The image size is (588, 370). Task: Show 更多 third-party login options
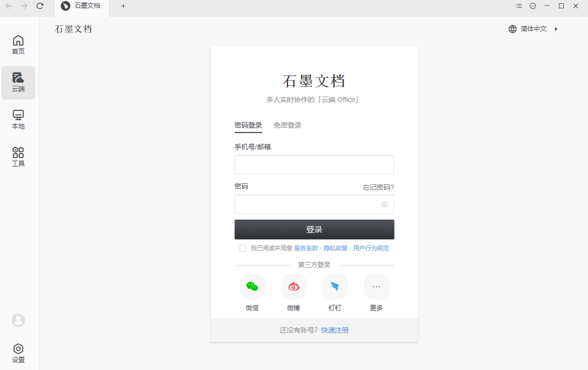tap(376, 287)
